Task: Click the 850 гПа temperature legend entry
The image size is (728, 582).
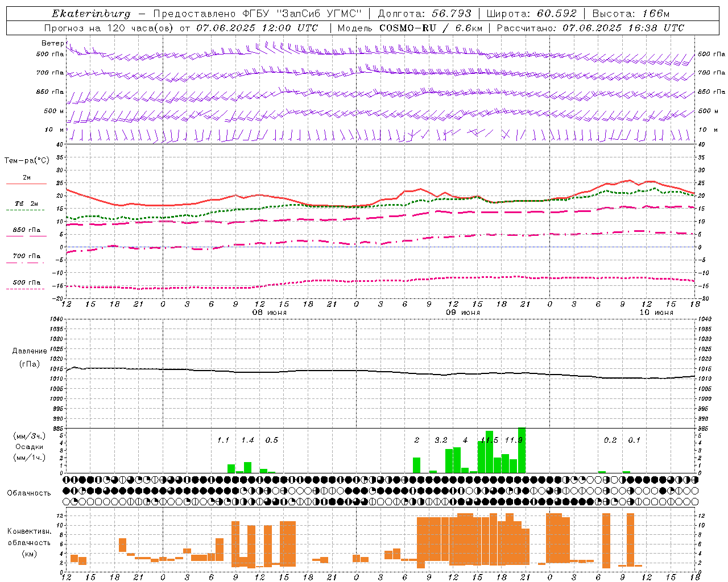Action: [26, 231]
